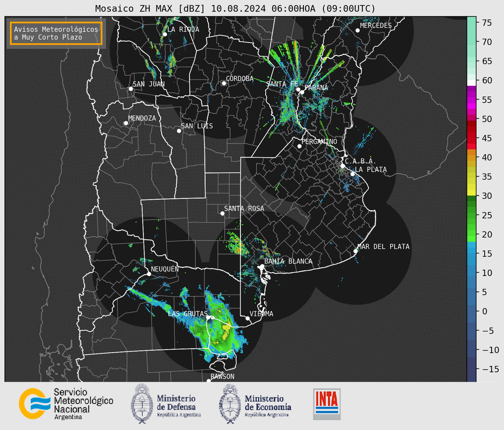This screenshot has height=430, width=504.
Task: Click the 0 tick label on colorbar
Action: [485, 312]
